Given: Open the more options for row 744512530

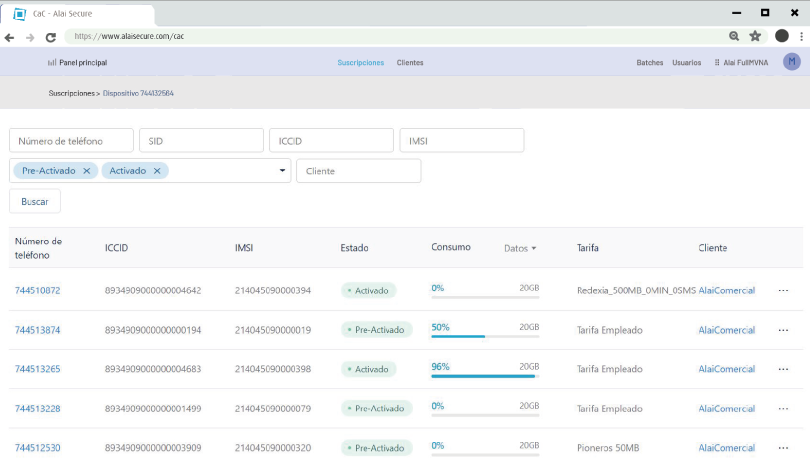Looking at the screenshot, I should (x=783, y=448).
